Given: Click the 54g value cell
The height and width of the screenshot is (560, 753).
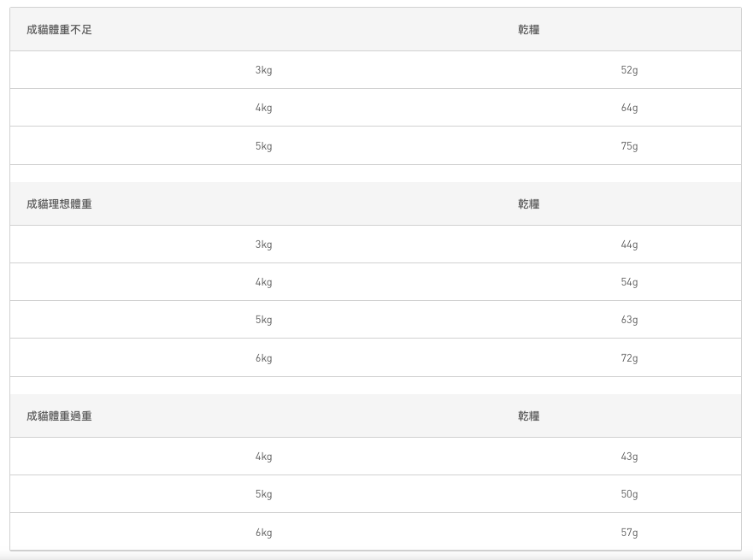Looking at the screenshot, I should [629, 282].
